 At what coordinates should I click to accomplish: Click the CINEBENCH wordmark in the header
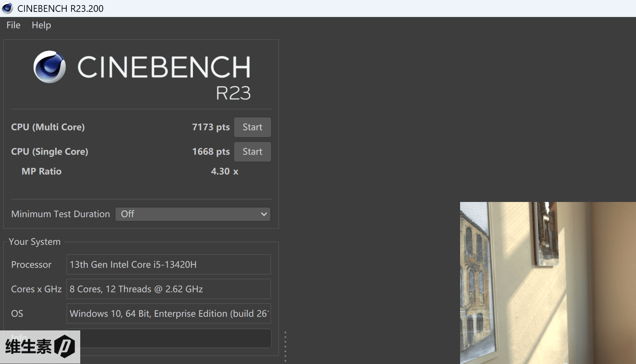coord(164,67)
